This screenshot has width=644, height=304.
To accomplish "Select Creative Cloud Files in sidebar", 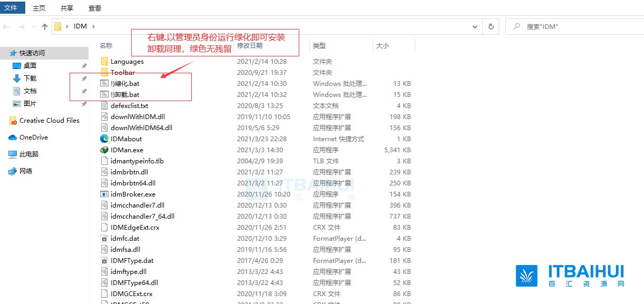I will [50, 121].
